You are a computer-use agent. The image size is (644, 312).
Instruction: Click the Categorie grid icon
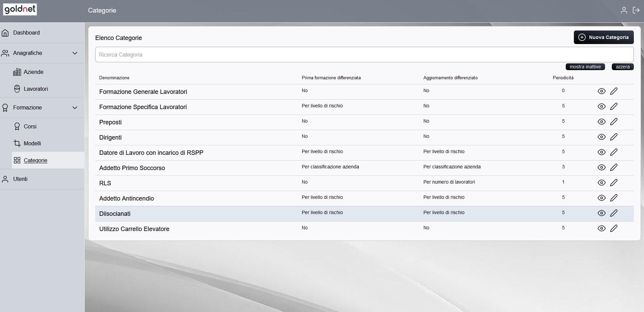point(17,160)
